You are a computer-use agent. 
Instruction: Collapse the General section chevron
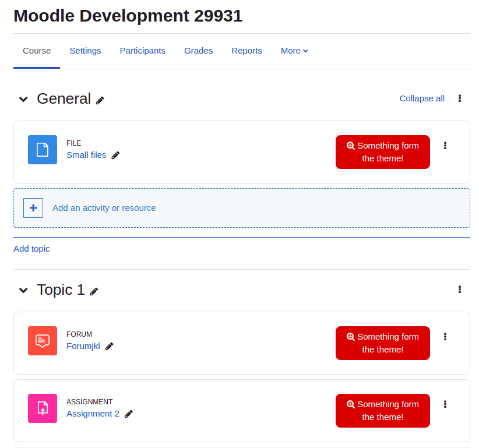23,99
